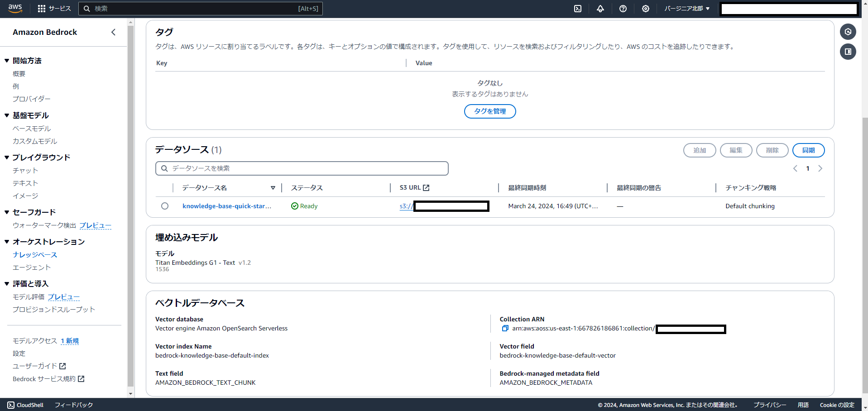
Task: Open the settings gear icon
Action: (x=646, y=9)
